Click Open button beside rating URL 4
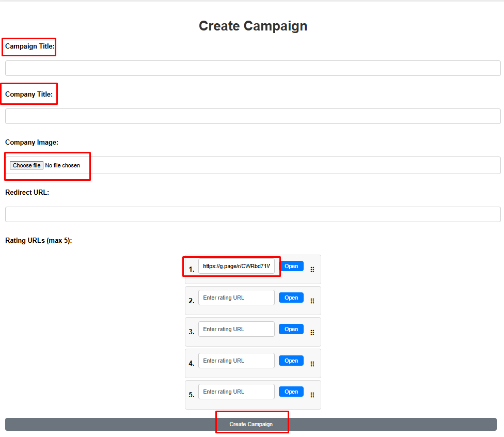504x437 pixels. (x=291, y=361)
